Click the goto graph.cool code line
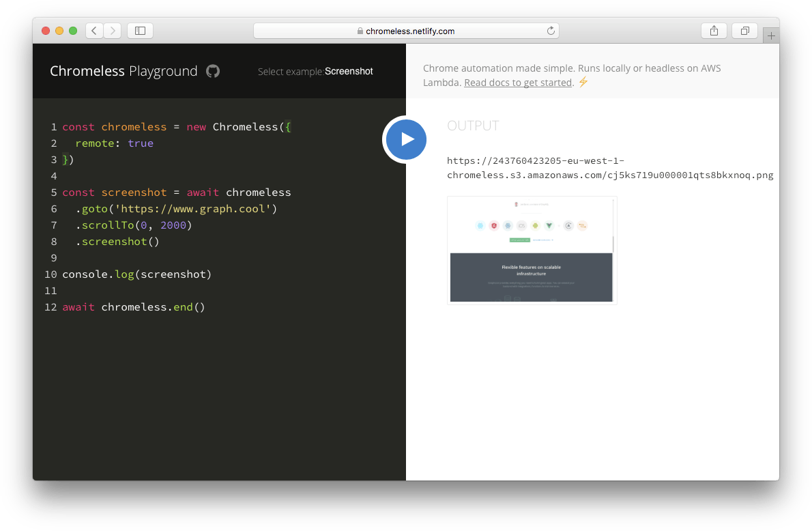Image resolution: width=812 pixels, height=531 pixels. pyautogui.click(x=176, y=209)
